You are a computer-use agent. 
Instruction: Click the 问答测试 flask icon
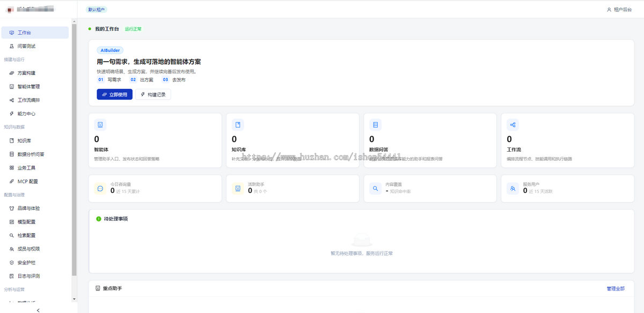tap(12, 46)
